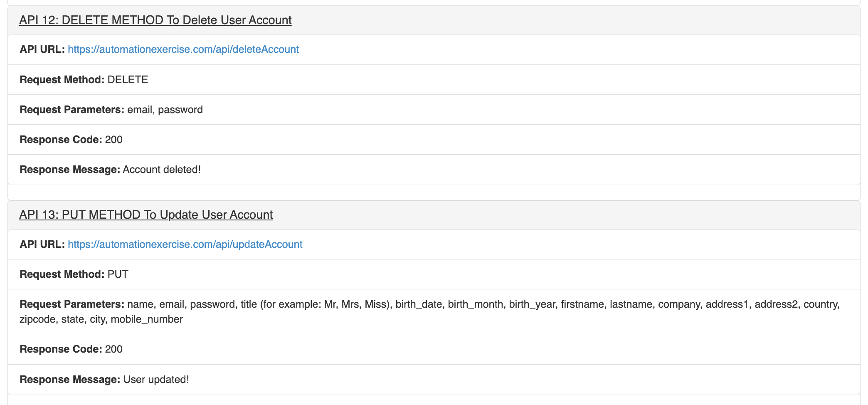Click 'Response Message: Account deleted!' text
The image size is (868, 405).
click(110, 169)
